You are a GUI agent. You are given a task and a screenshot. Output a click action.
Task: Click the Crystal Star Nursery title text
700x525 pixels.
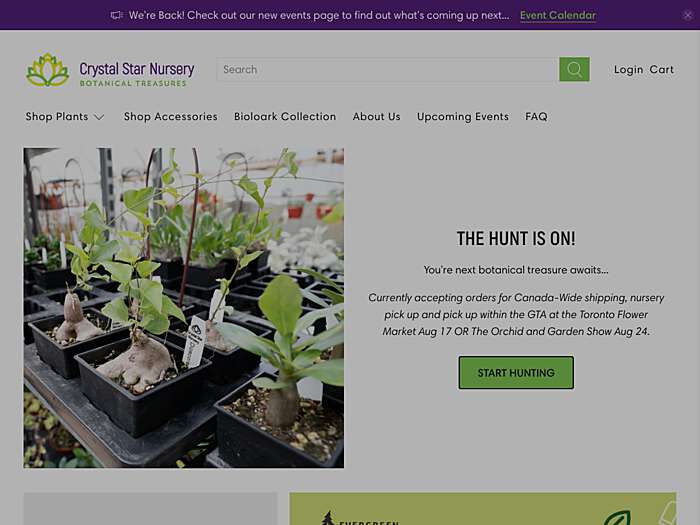(x=137, y=69)
